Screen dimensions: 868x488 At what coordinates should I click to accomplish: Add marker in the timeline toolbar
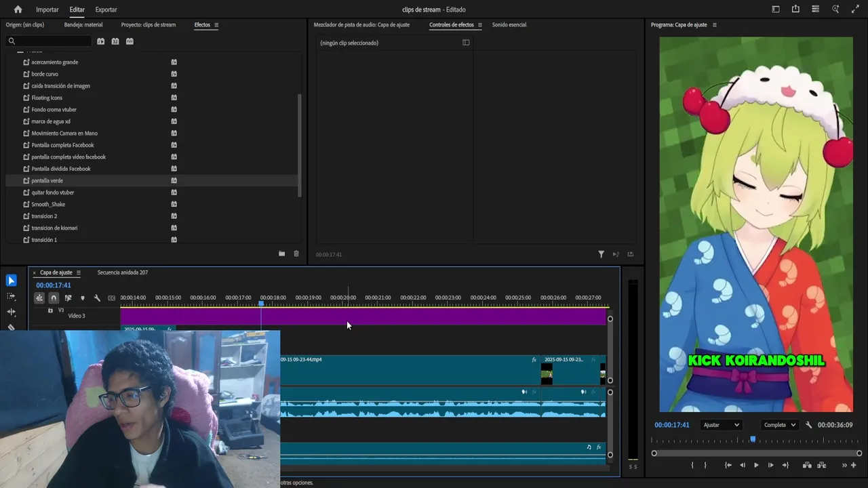(83, 298)
